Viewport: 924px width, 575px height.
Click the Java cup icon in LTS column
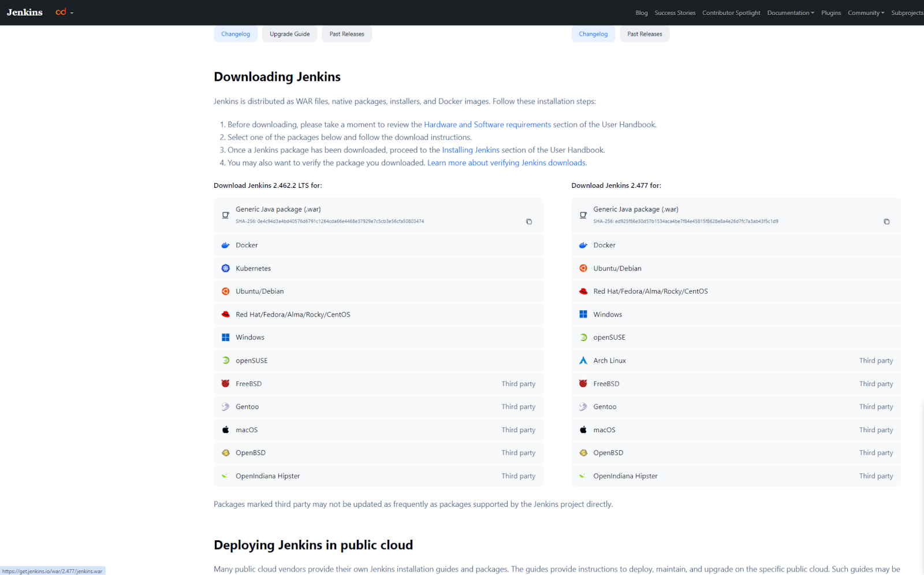coord(226,215)
